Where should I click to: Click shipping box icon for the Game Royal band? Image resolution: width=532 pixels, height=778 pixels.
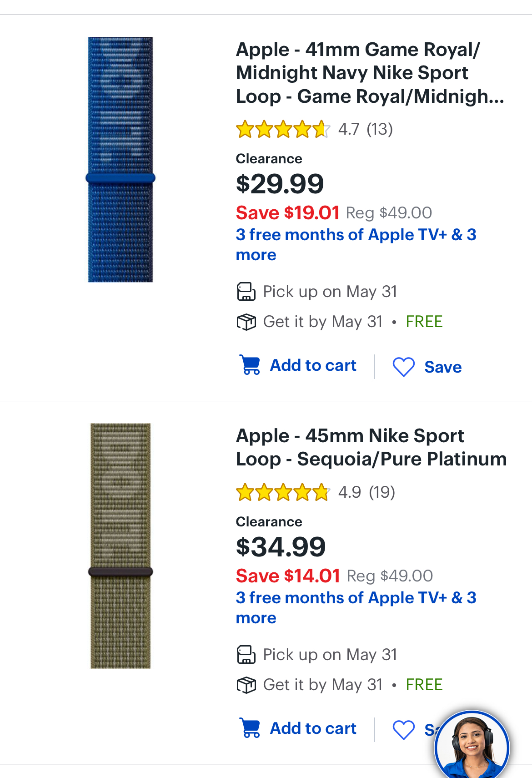pos(246,322)
